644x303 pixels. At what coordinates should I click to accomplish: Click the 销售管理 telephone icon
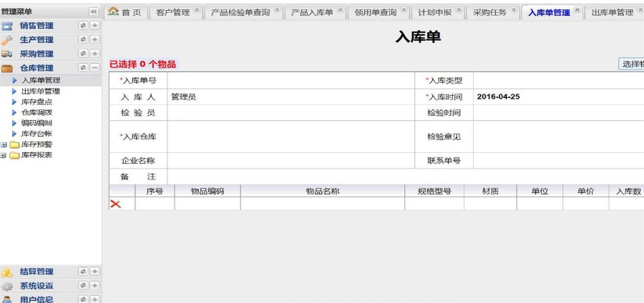point(7,26)
